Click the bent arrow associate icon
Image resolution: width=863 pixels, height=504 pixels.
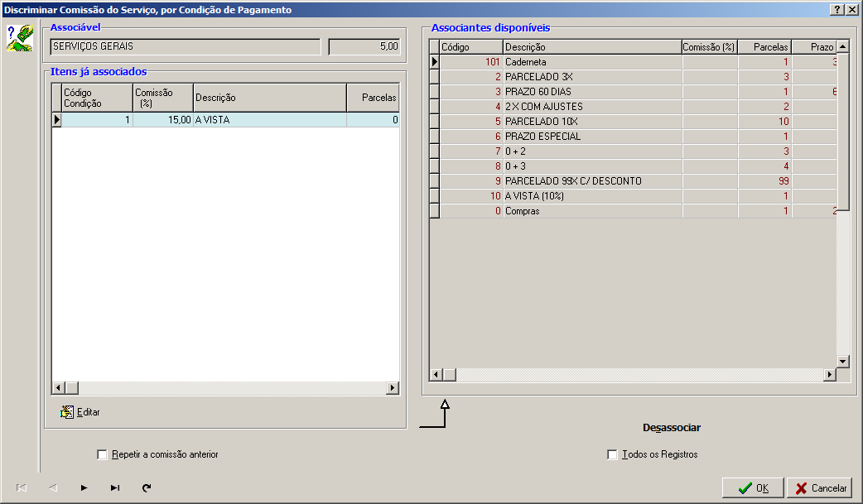pyautogui.click(x=435, y=415)
